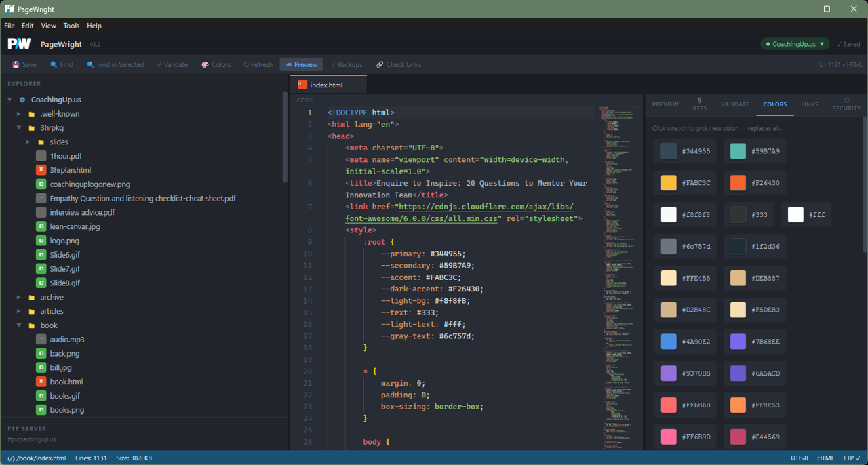
Task: Run Check Links from the toolbar
Action: click(x=398, y=64)
